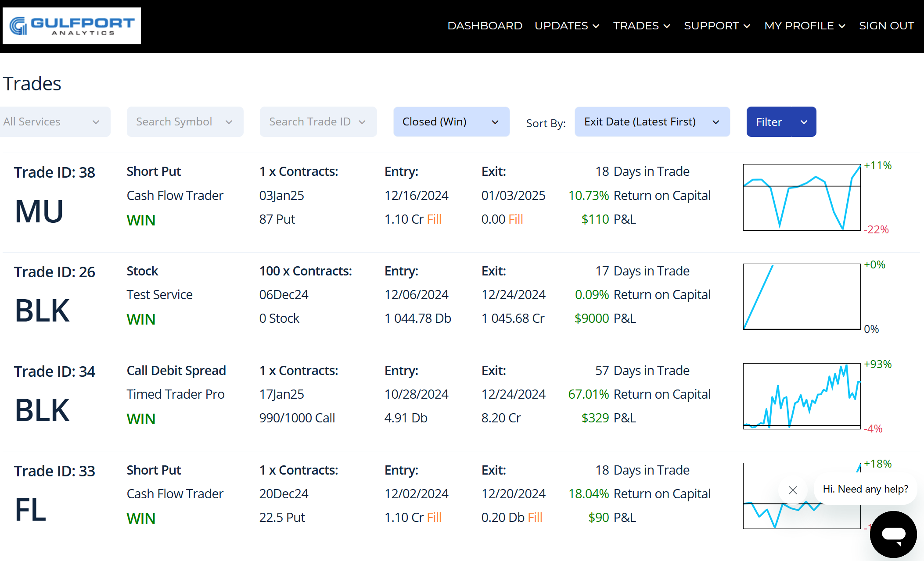Click the 'Timed Trader Pro' service name
The image size is (924, 561).
click(x=176, y=394)
